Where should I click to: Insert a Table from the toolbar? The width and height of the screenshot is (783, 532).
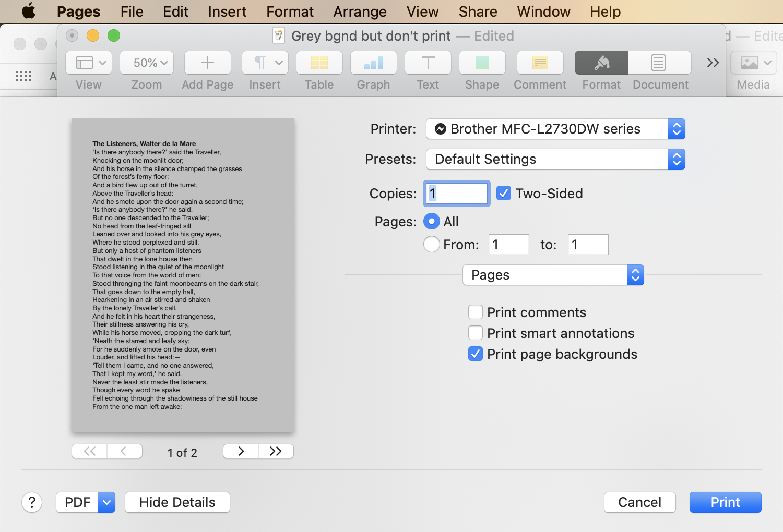[x=319, y=63]
